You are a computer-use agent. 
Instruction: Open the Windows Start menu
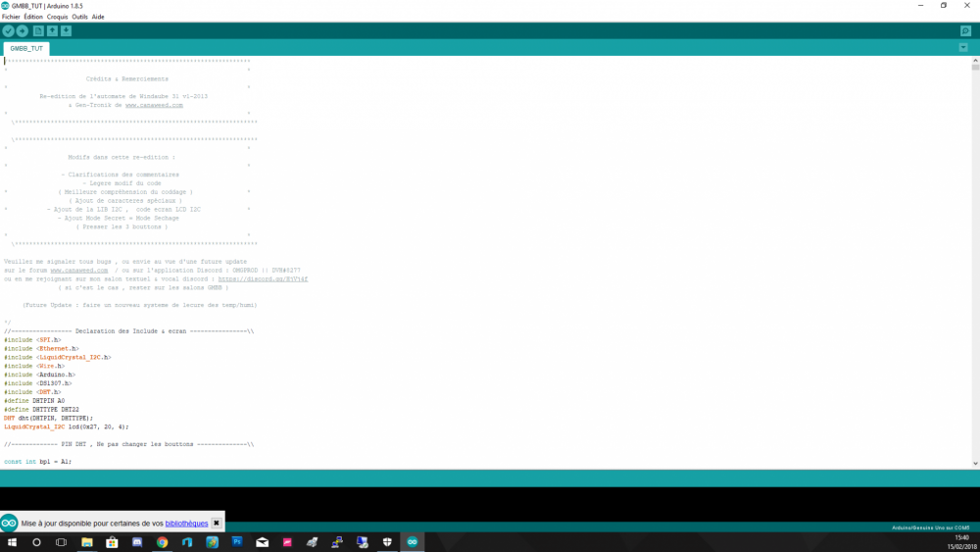[11, 542]
